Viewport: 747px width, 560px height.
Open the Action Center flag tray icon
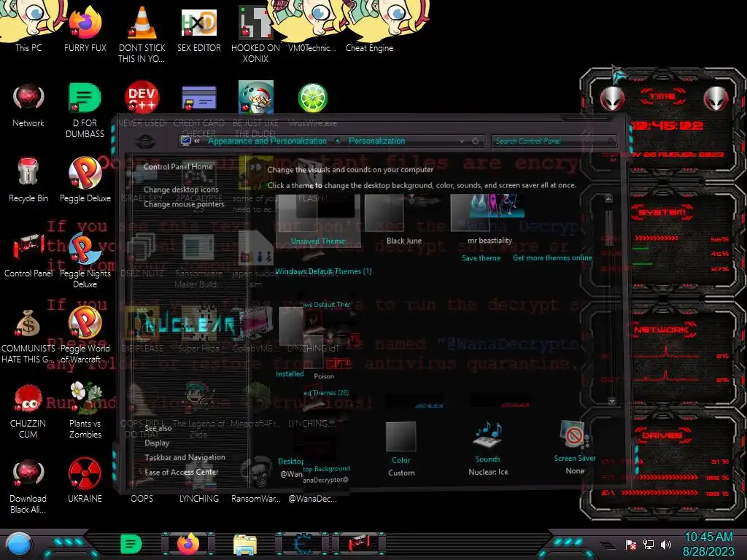(631, 544)
